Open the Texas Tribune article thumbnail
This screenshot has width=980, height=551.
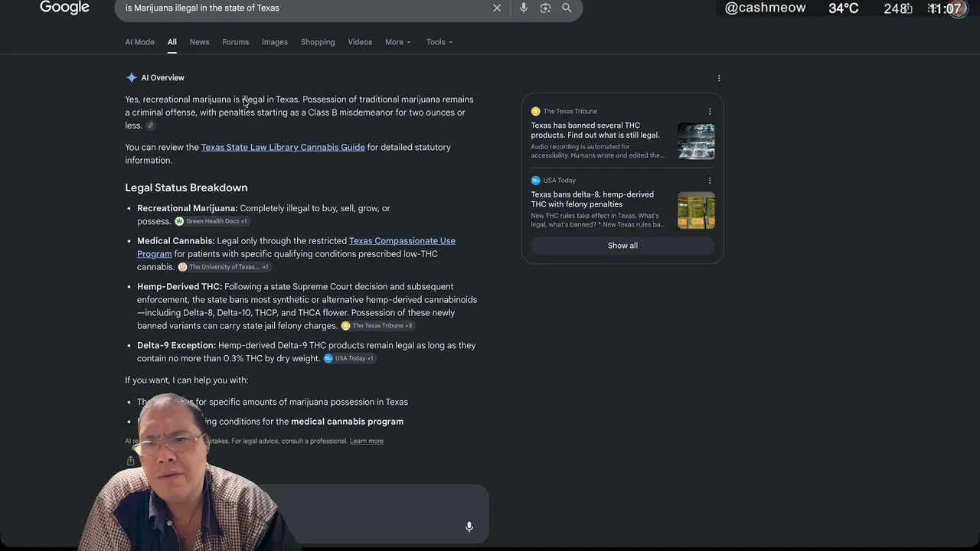(x=696, y=141)
